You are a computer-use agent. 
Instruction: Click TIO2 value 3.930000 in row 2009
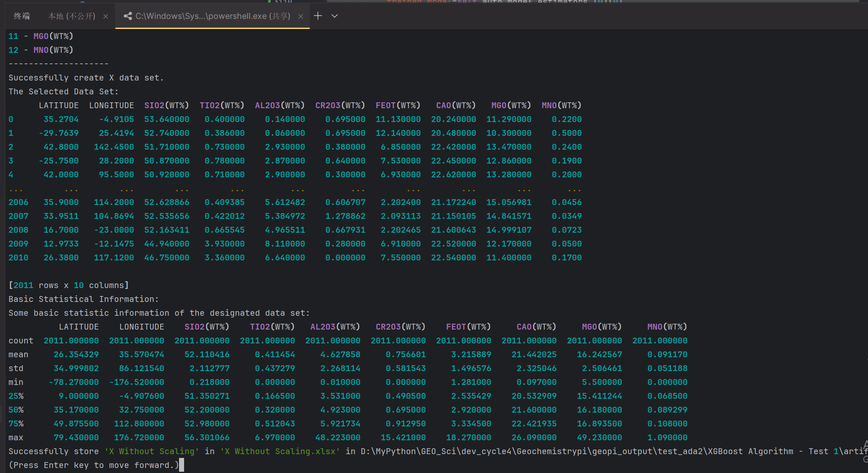[224, 244]
